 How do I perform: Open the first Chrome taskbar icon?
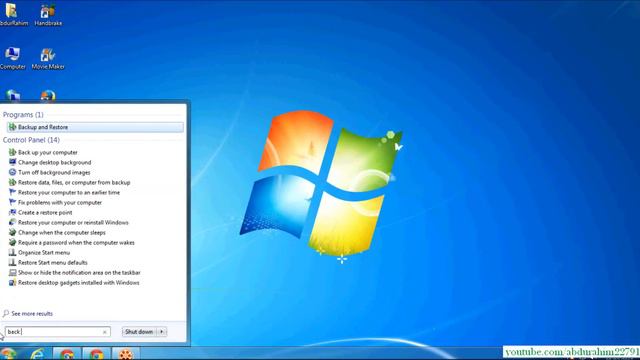pyautogui.click(x=67, y=353)
